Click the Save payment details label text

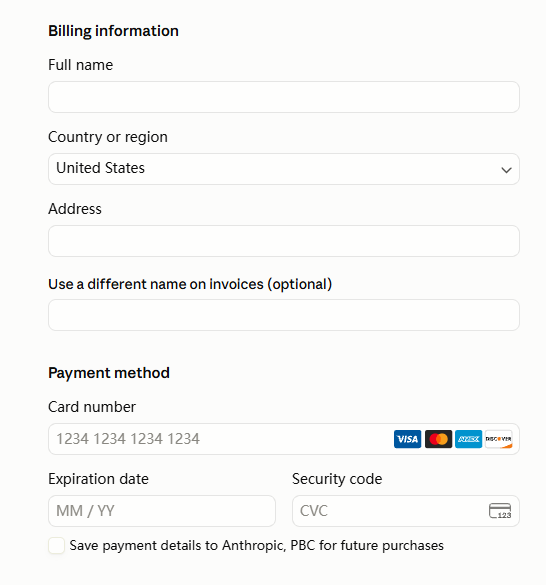(256, 545)
